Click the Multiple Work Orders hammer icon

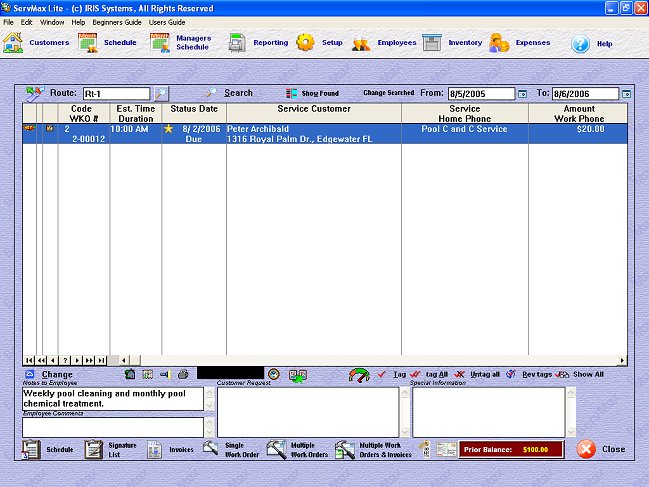tap(276, 449)
